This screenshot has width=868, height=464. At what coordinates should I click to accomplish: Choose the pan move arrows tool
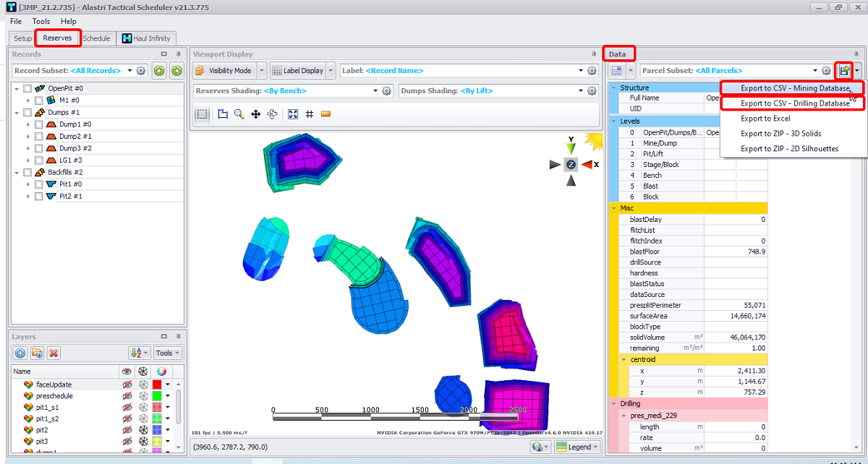[255, 114]
